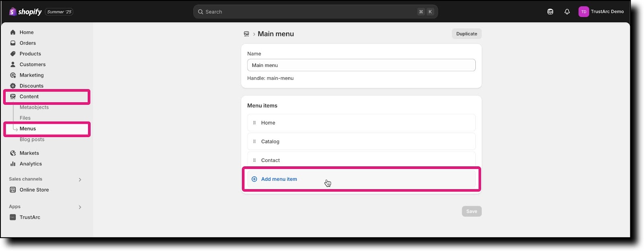This screenshot has height=251, width=644.
Task: Click the Orders inbox icon
Action: [13, 43]
